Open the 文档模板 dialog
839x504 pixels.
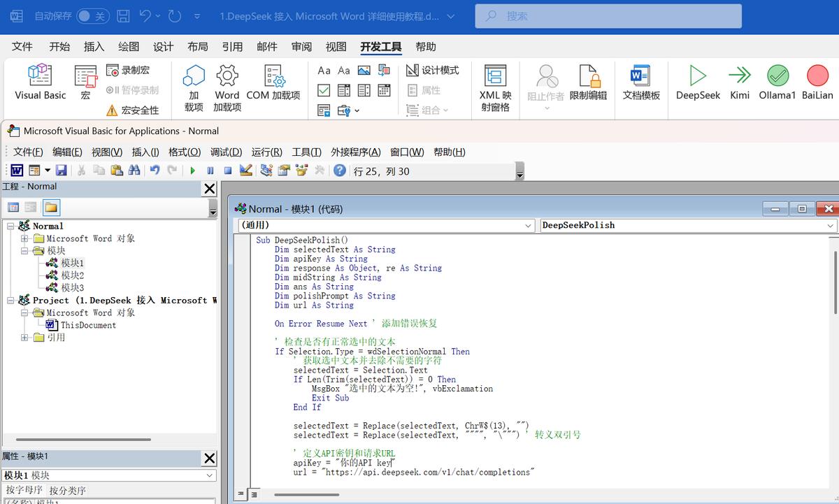tap(641, 82)
